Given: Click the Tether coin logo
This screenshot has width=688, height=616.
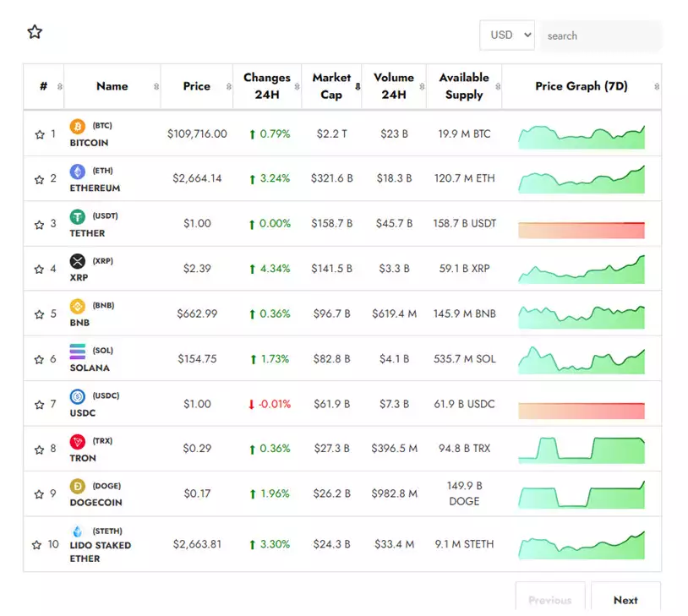Looking at the screenshot, I should click(x=78, y=216).
